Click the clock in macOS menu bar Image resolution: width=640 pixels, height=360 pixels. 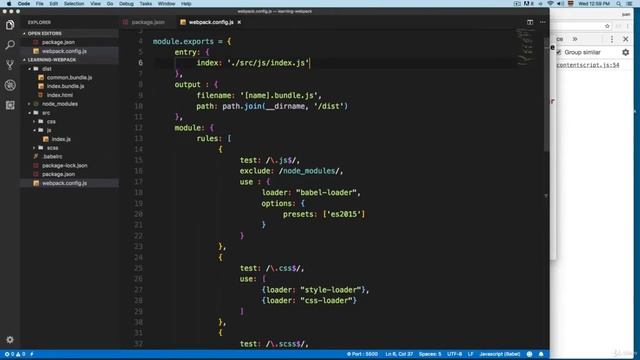point(594,4)
